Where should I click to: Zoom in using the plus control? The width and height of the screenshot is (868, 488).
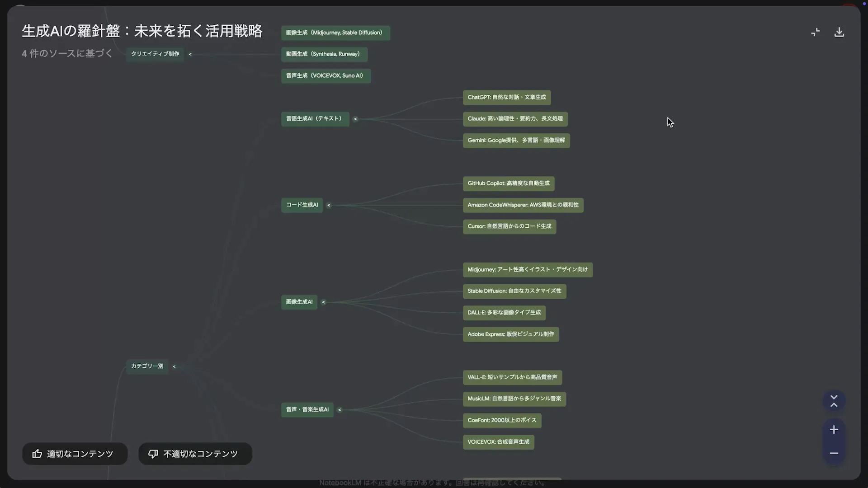pyautogui.click(x=834, y=429)
